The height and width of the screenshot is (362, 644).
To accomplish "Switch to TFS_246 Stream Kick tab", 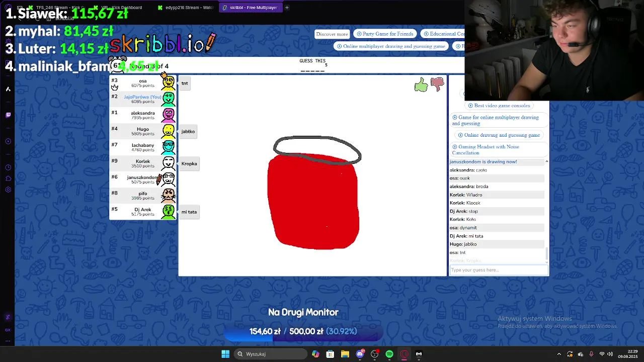I will [56, 8].
